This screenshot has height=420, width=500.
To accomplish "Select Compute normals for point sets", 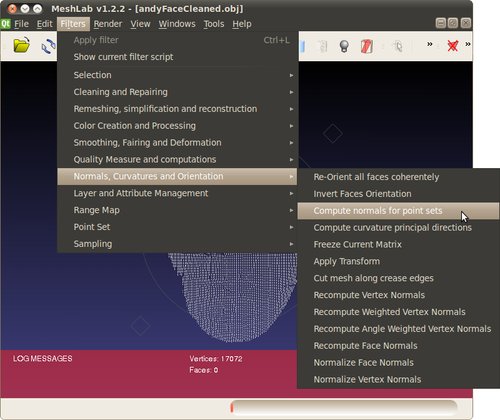I will click(x=398, y=211).
